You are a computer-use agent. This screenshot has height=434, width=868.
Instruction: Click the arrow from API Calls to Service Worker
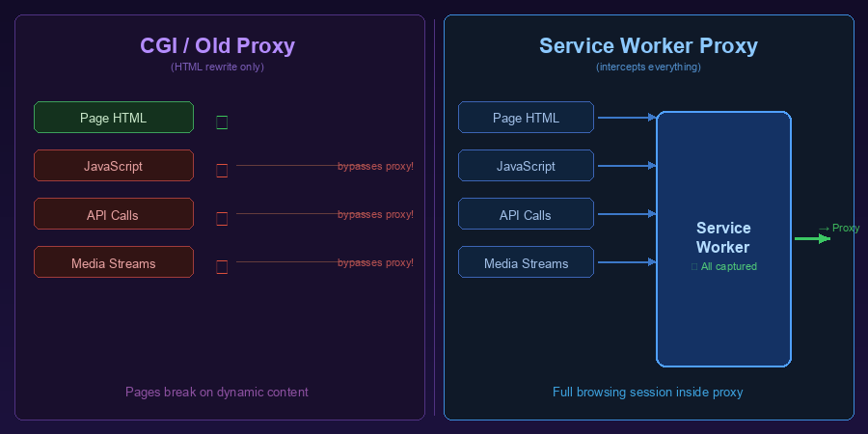click(626, 214)
